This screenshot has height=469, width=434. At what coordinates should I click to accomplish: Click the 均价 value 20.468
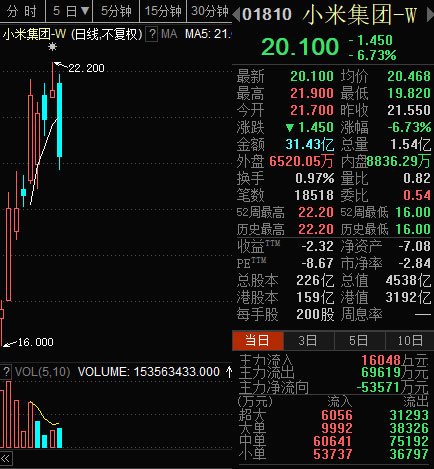pyautogui.click(x=409, y=77)
